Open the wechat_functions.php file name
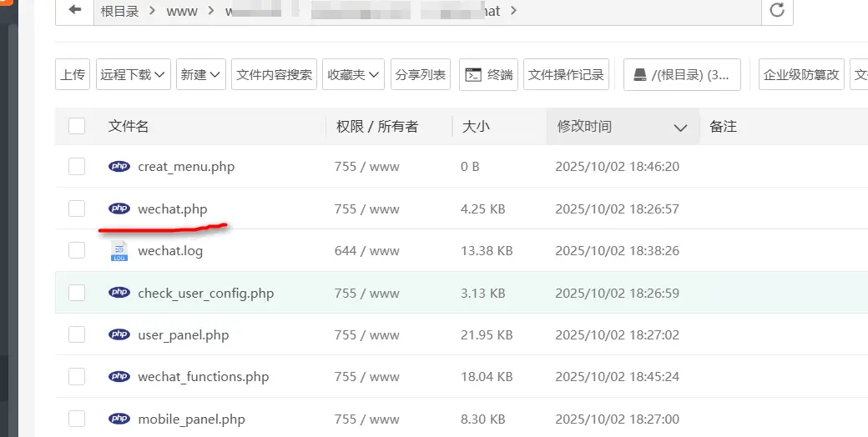 pos(203,377)
